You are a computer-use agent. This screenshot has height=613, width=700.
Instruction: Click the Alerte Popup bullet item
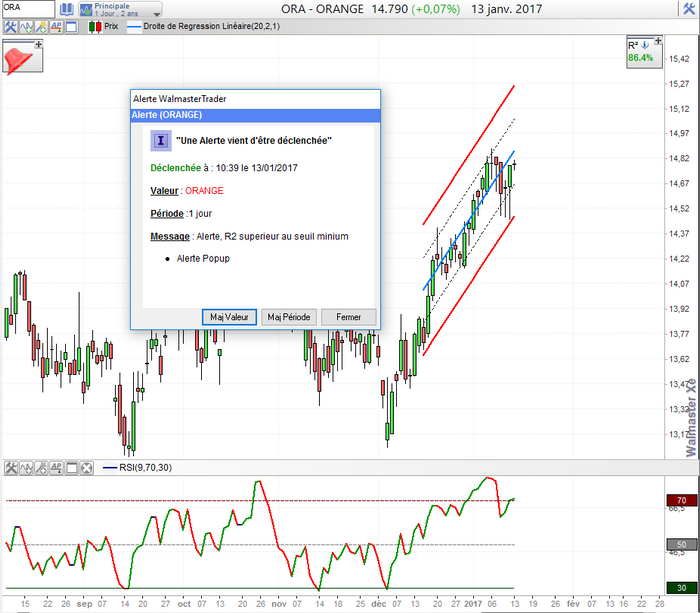click(203, 259)
